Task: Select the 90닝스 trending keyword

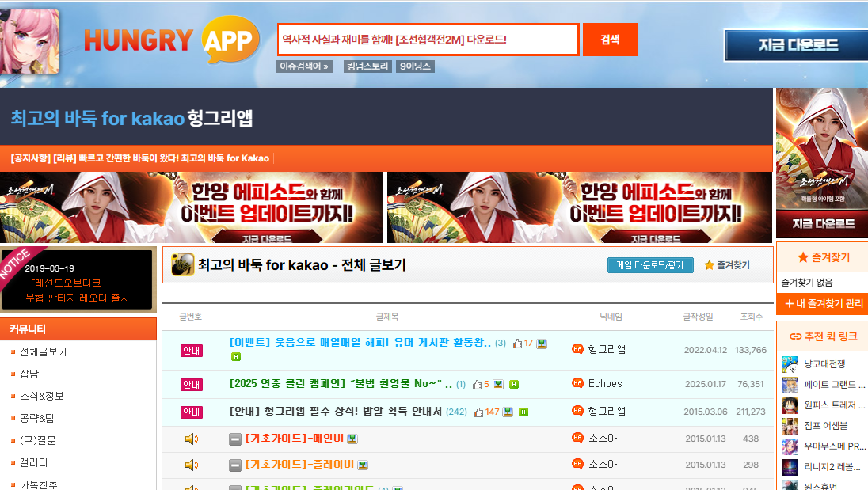Action: [x=415, y=66]
